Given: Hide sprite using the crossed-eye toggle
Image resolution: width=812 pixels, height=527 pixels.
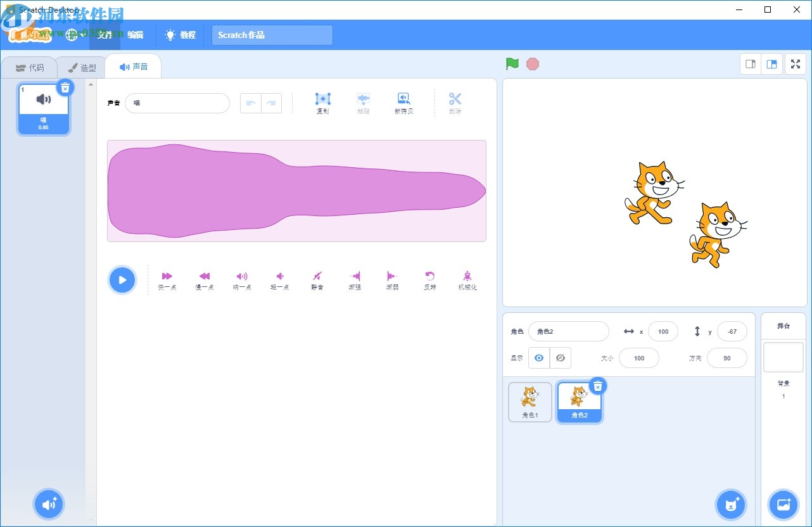Looking at the screenshot, I should tap(561, 358).
